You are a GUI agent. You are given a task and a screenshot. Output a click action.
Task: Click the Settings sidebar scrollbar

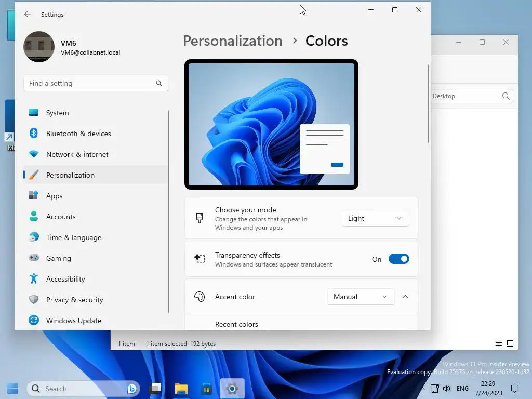[168, 211]
